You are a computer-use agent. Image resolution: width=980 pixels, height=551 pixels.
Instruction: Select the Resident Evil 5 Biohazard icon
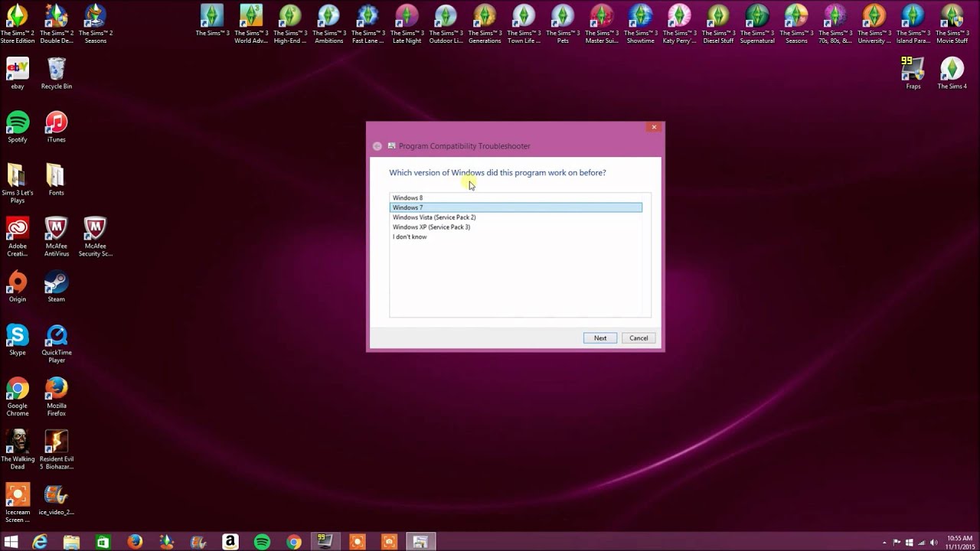pos(56,450)
